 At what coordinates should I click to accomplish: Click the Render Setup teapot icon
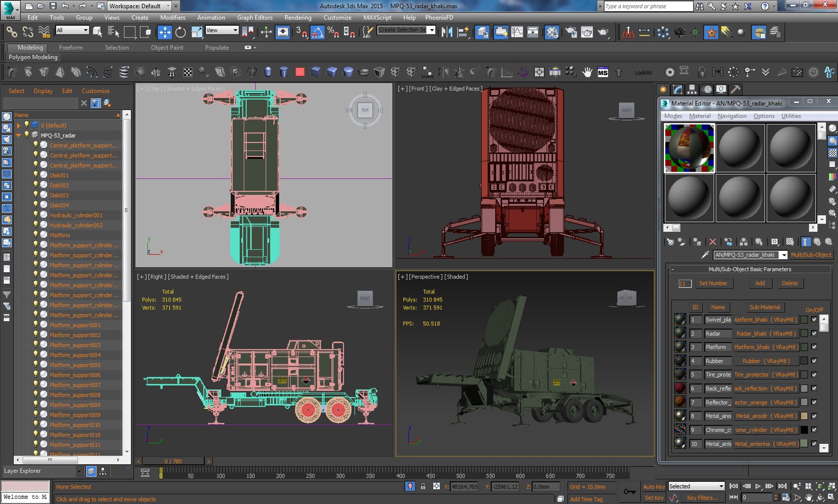(x=571, y=32)
